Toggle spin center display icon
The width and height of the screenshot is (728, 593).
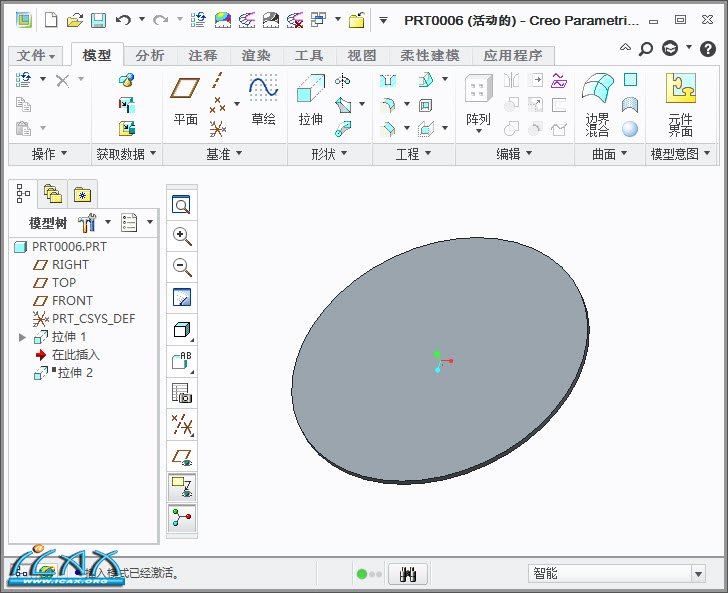182,518
